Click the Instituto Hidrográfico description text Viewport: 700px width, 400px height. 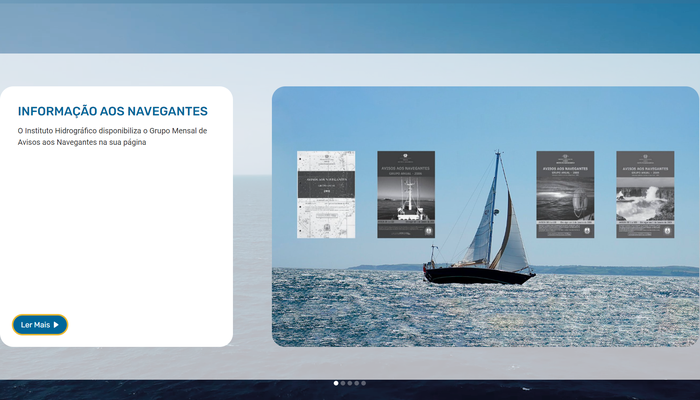point(112,137)
